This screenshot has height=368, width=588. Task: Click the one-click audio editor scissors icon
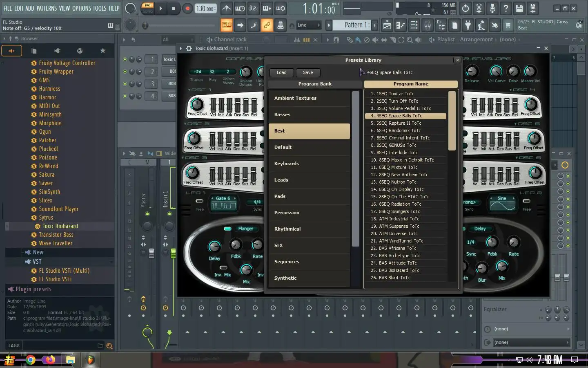pyautogui.click(x=479, y=8)
